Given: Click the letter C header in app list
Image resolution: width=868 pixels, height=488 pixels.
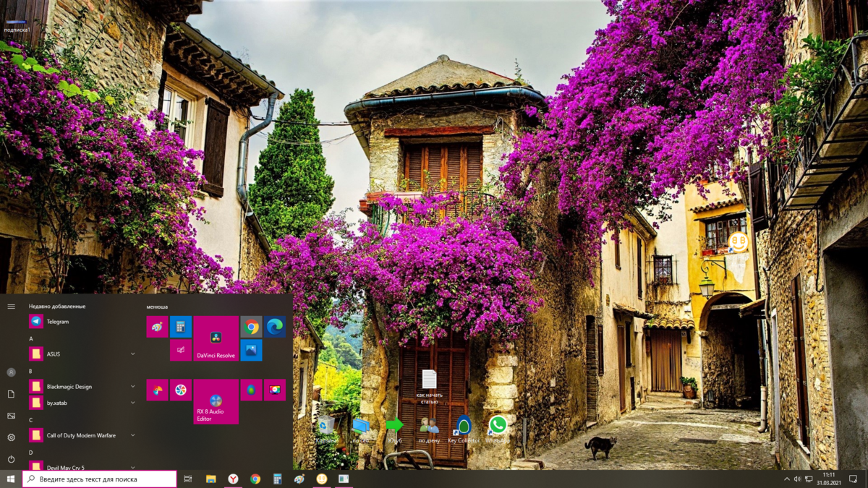Looking at the screenshot, I should (31, 419).
